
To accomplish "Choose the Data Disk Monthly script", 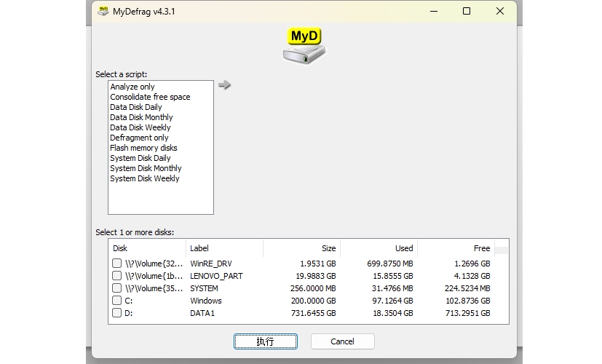I will pos(141,117).
